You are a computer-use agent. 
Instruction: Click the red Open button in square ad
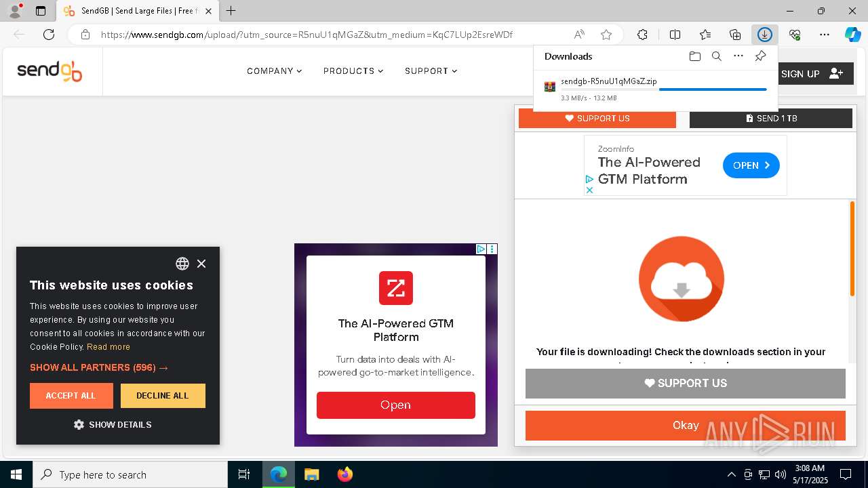pyautogui.click(x=396, y=405)
